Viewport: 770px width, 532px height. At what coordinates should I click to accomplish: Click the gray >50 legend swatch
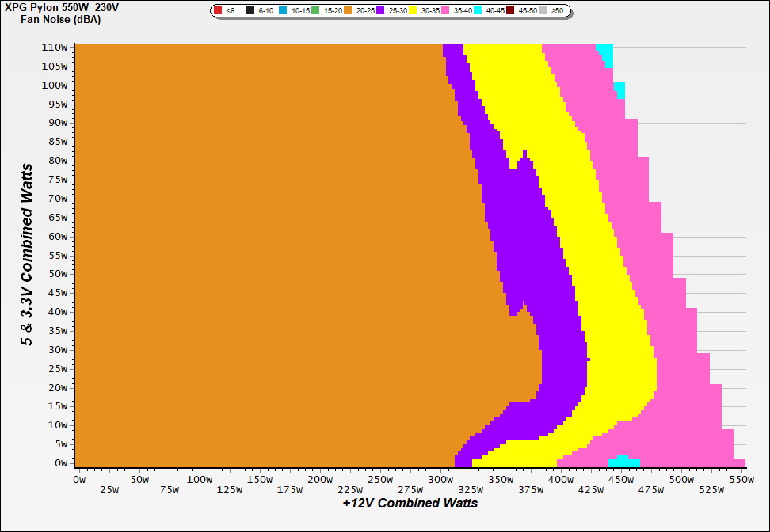pos(543,11)
